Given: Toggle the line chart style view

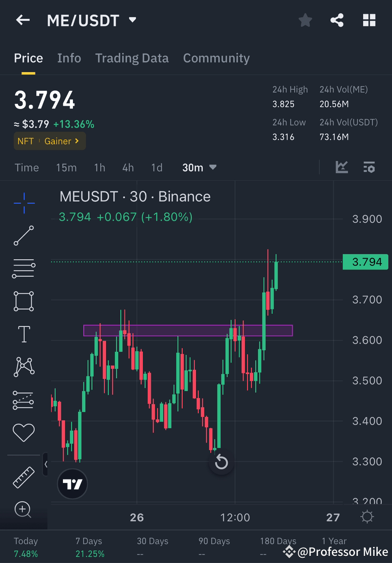Looking at the screenshot, I should [x=342, y=167].
